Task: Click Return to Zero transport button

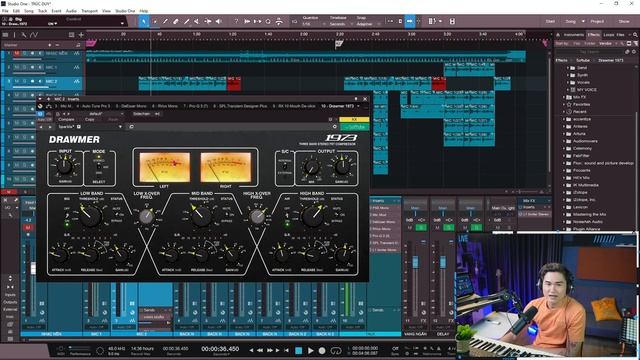Action: 287,350
